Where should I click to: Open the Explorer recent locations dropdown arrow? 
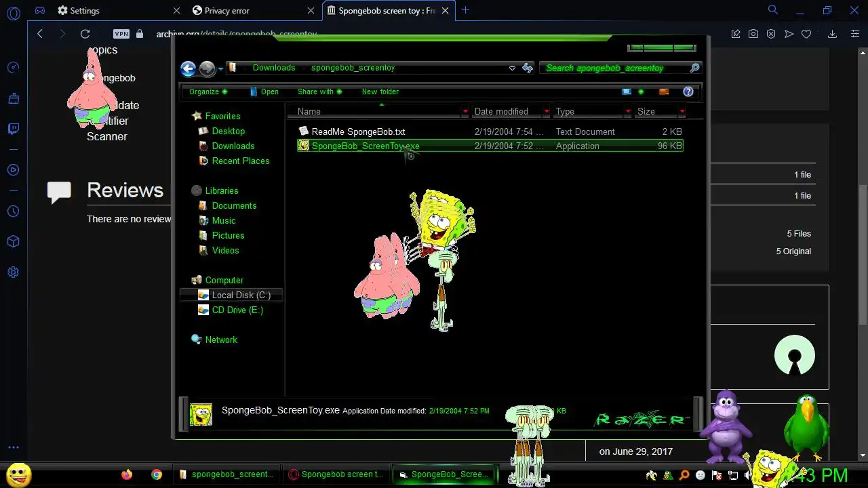pos(220,69)
